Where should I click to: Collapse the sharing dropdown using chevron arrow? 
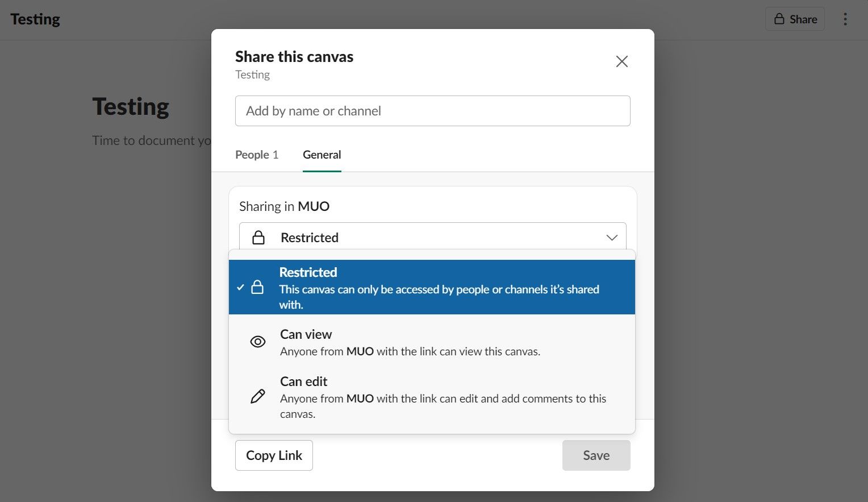tap(612, 238)
